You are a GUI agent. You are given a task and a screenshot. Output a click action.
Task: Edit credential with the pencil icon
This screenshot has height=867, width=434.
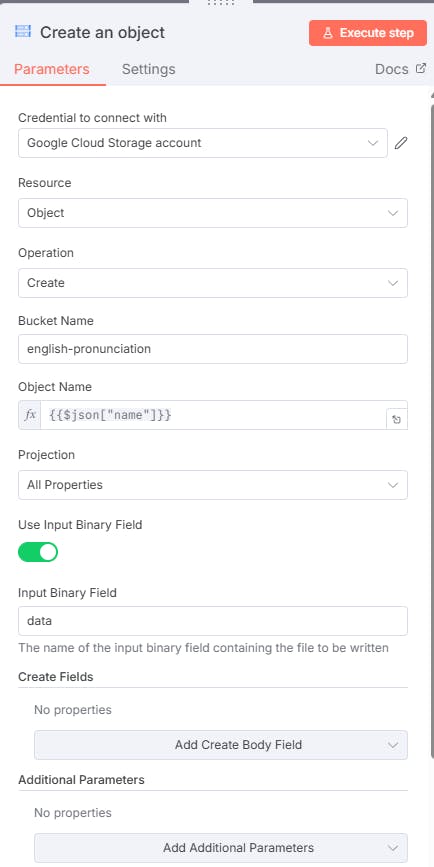coord(401,143)
